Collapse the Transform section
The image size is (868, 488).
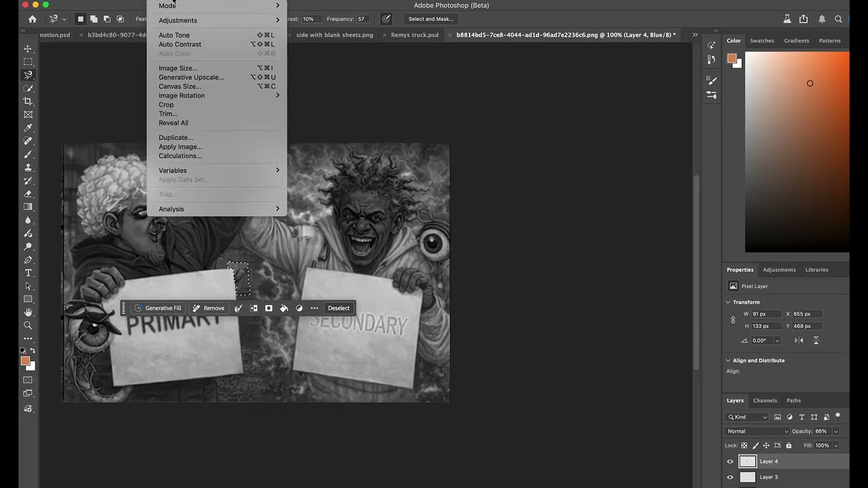tap(728, 302)
